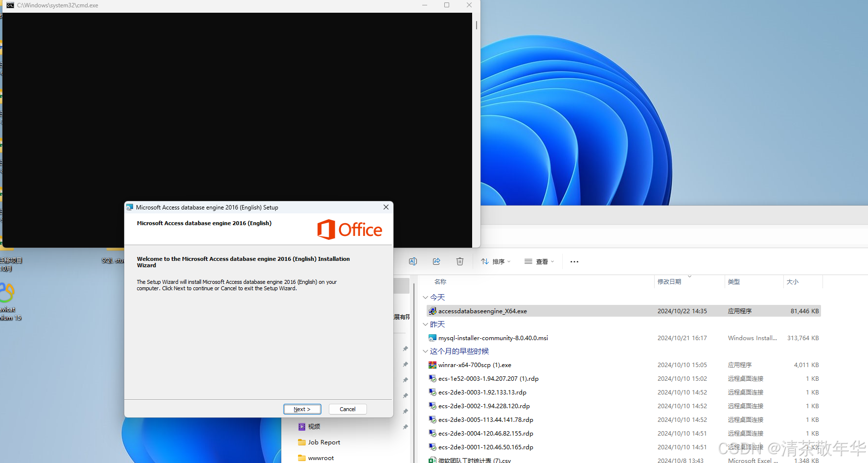Open the 查看 view dropdown

pyautogui.click(x=539, y=261)
